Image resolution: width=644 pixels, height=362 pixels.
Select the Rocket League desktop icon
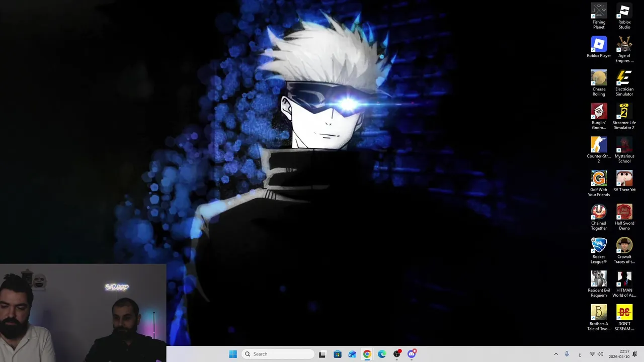click(x=599, y=251)
